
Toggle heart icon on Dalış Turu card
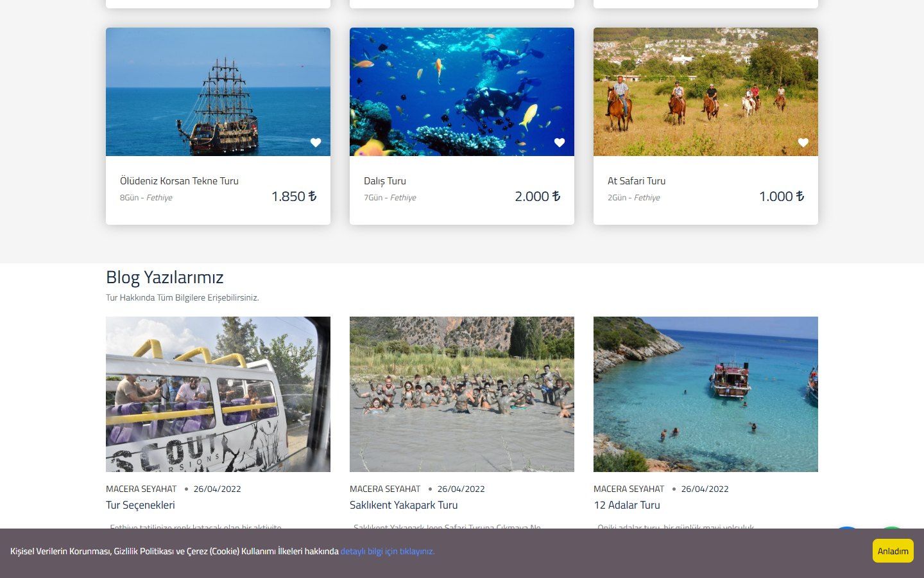560,143
